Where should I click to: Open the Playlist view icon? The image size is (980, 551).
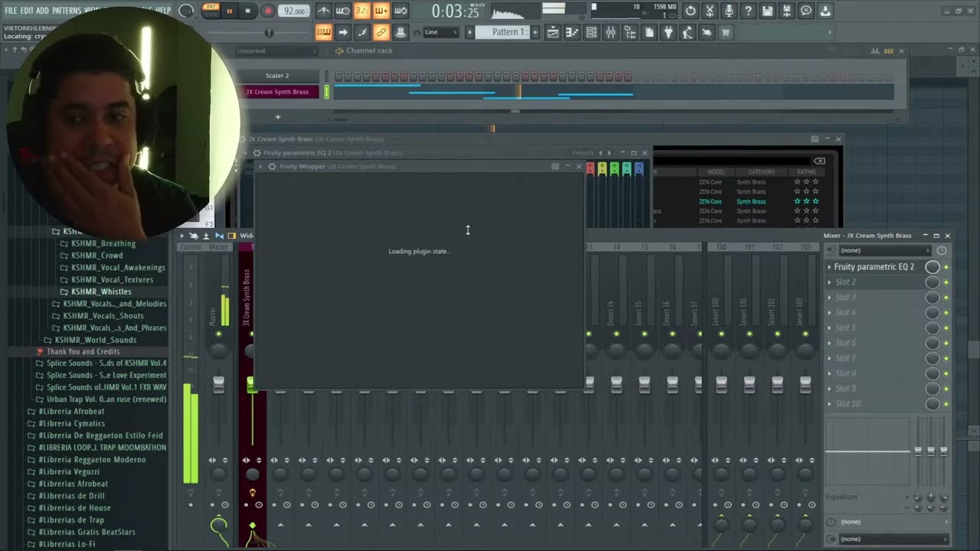[x=553, y=32]
